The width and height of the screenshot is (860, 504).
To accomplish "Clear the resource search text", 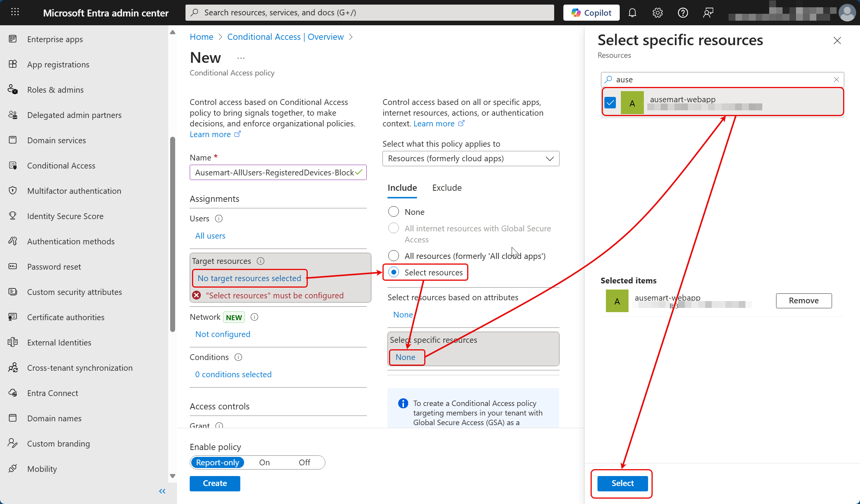I will pos(836,79).
